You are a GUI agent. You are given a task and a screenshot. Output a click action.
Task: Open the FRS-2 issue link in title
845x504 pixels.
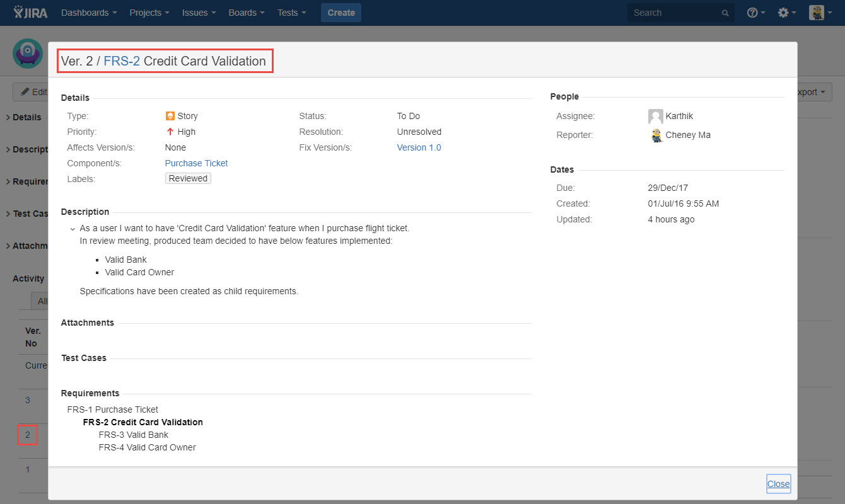pyautogui.click(x=122, y=61)
